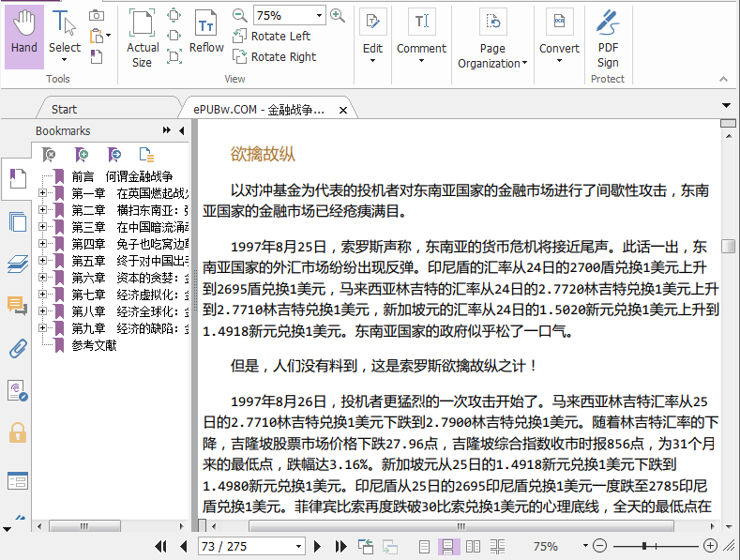Rotate the page right
740x560 pixels.
point(274,56)
